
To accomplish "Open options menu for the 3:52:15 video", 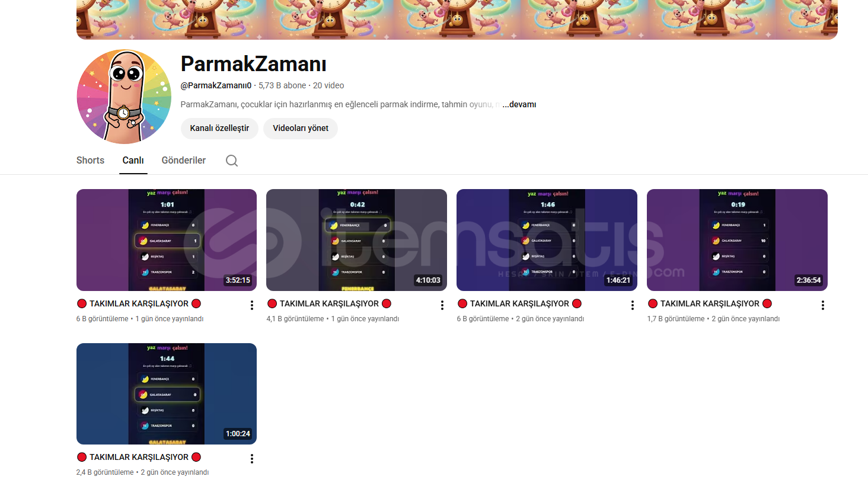I will (x=252, y=305).
